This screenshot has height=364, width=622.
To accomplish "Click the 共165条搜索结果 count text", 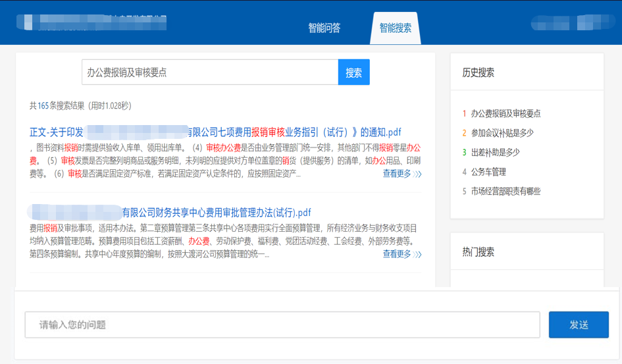I will tap(80, 105).
